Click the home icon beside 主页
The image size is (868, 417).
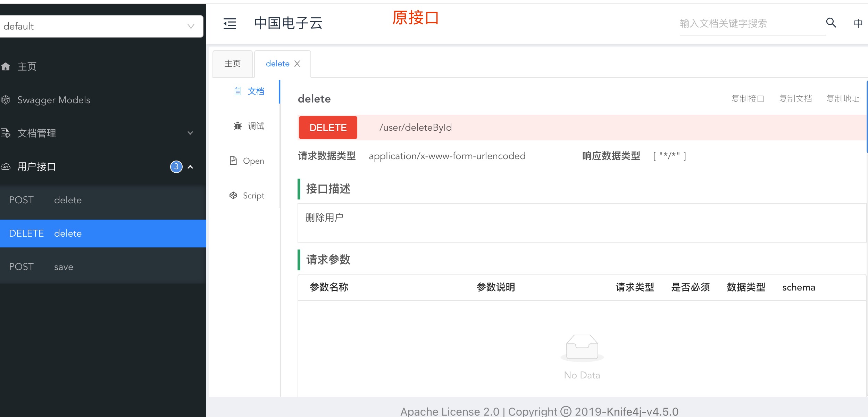point(6,66)
